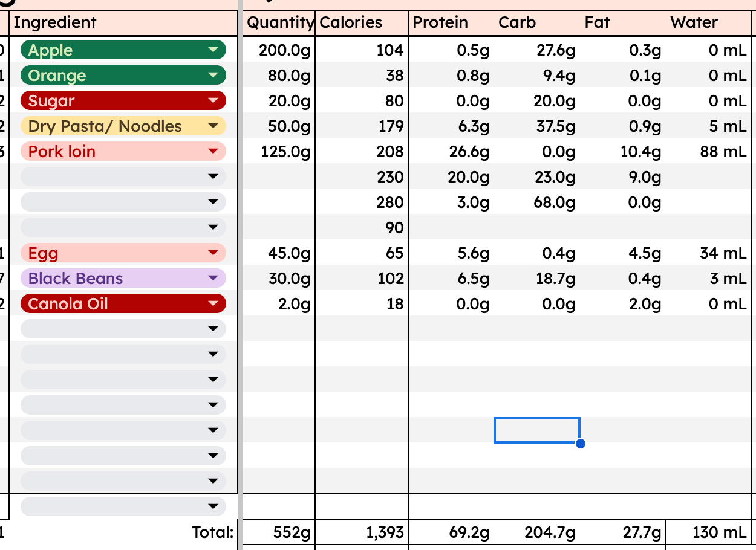Click the calories cell showing 90

pos(362,228)
